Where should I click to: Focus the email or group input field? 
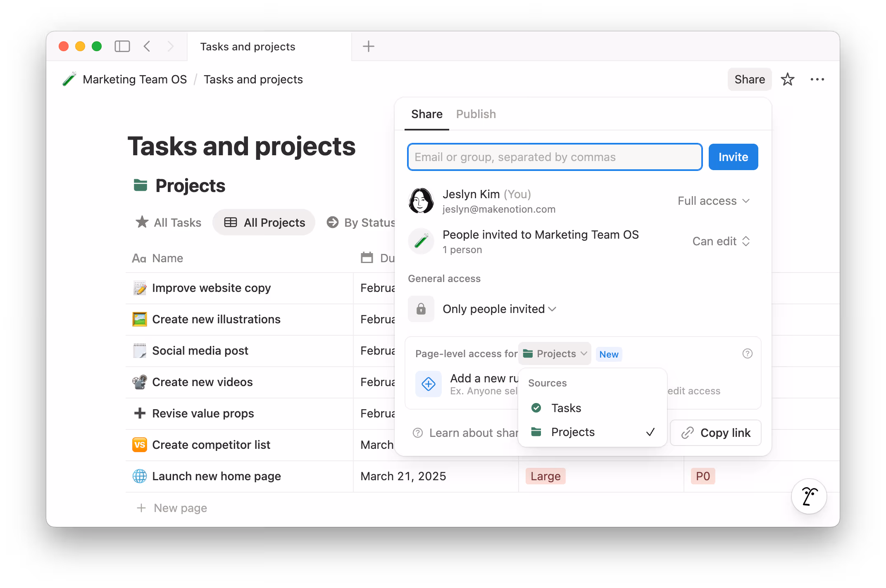pyautogui.click(x=554, y=157)
